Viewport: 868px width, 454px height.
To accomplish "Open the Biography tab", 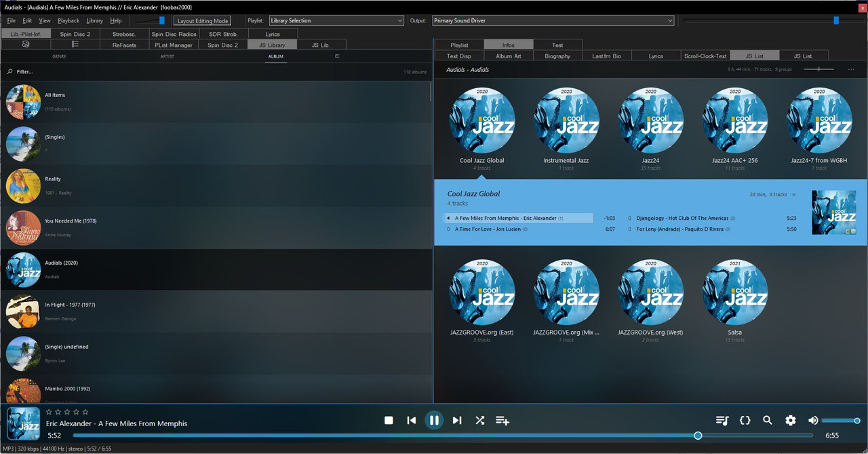I will 557,56.
